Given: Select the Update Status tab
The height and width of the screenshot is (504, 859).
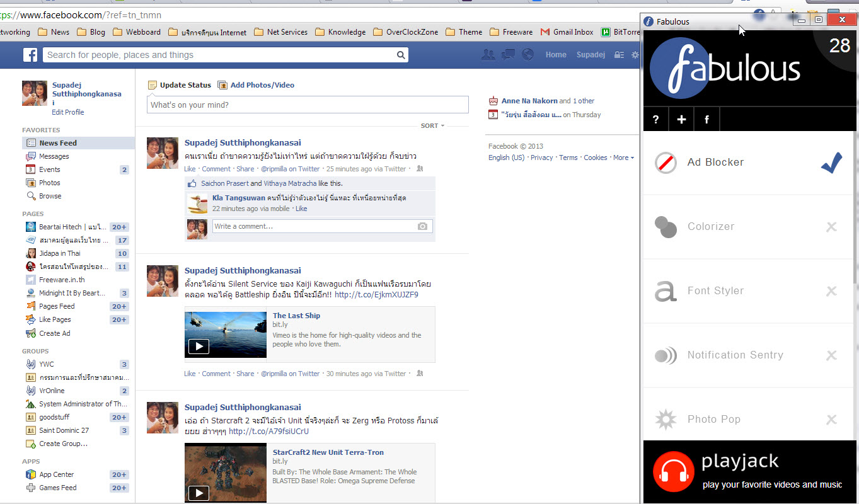Looking at the screenshot, I should [x=180, y=85].
